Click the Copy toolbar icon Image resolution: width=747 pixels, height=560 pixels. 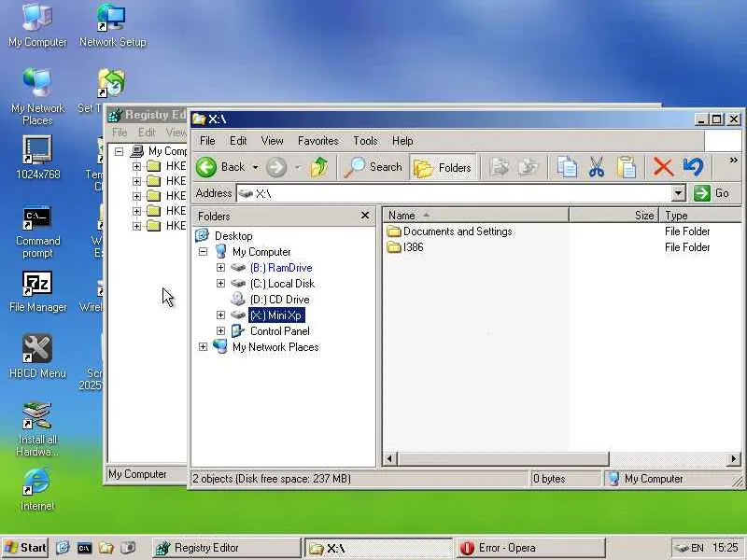pos(567,167)
